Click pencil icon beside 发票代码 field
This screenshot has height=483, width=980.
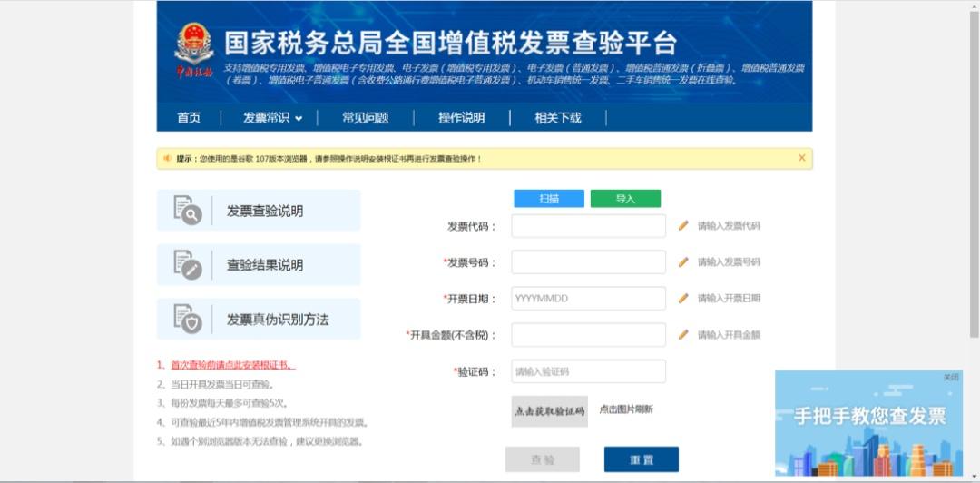point(683,225)
